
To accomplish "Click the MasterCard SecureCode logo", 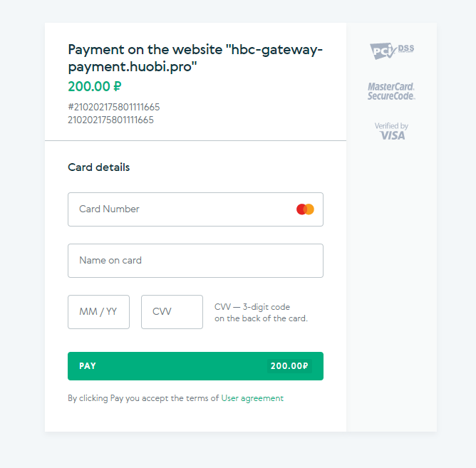I will tap(391, 91).
